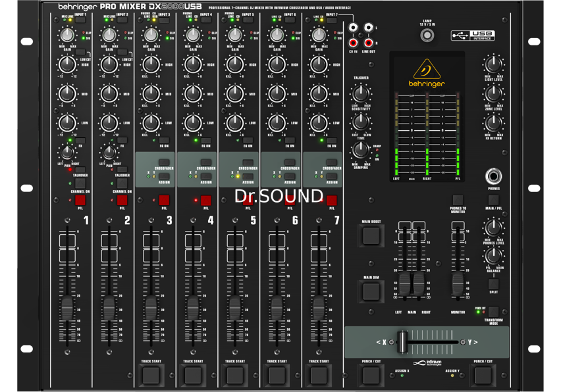Image resolution: width=561 pixels, height=392 pixels.
Task: Toggle the Low Cut switch on channel 1
Action: [x=80, y=52]
